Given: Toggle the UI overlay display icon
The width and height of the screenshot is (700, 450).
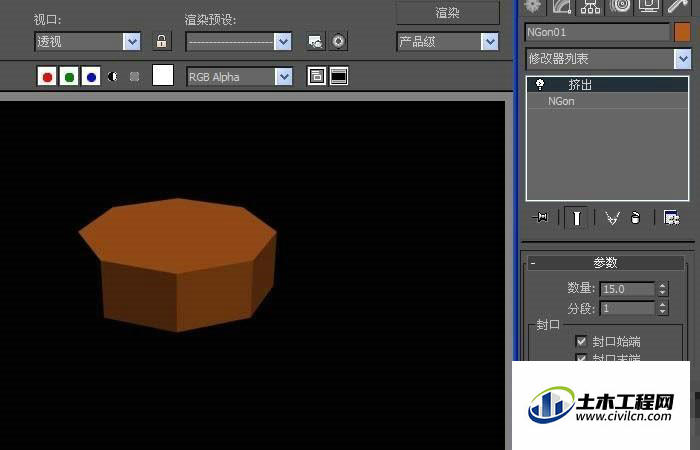Looking at the screenshot, I should click(x=317, y=76).
